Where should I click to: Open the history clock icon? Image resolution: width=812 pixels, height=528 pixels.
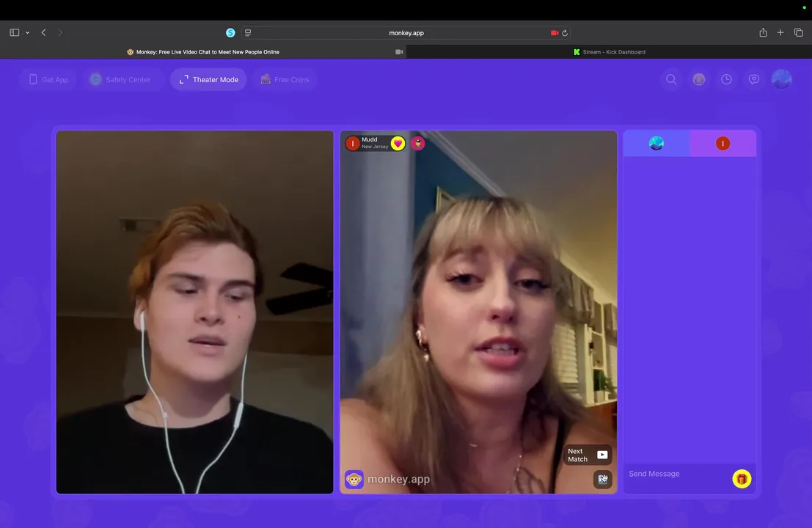point(727,79)
